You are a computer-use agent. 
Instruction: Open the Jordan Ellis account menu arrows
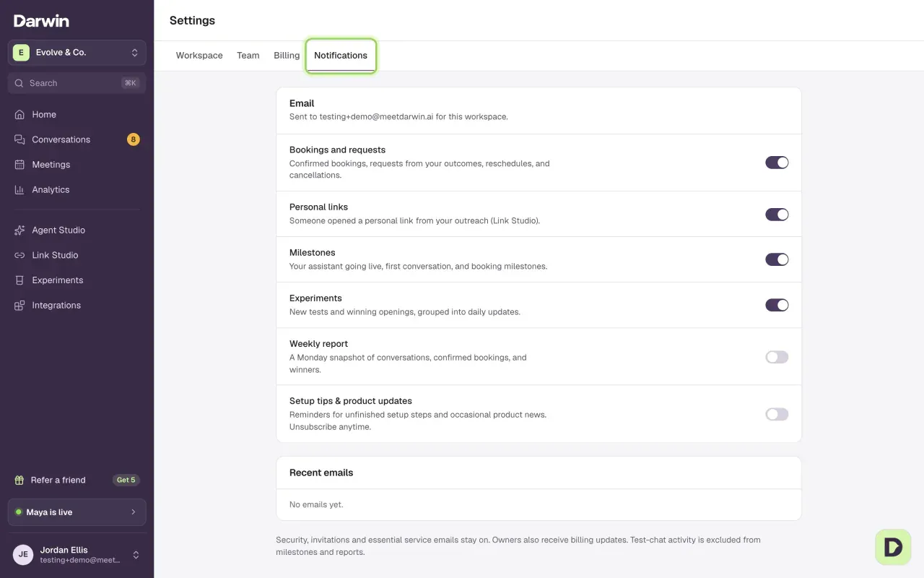136,555
